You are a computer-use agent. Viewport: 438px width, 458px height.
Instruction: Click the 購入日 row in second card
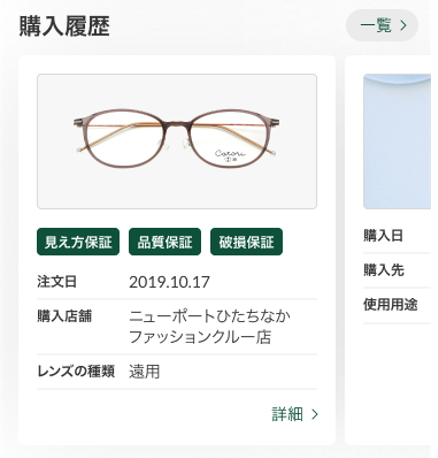pyautogui.click(x=397, y=236)
